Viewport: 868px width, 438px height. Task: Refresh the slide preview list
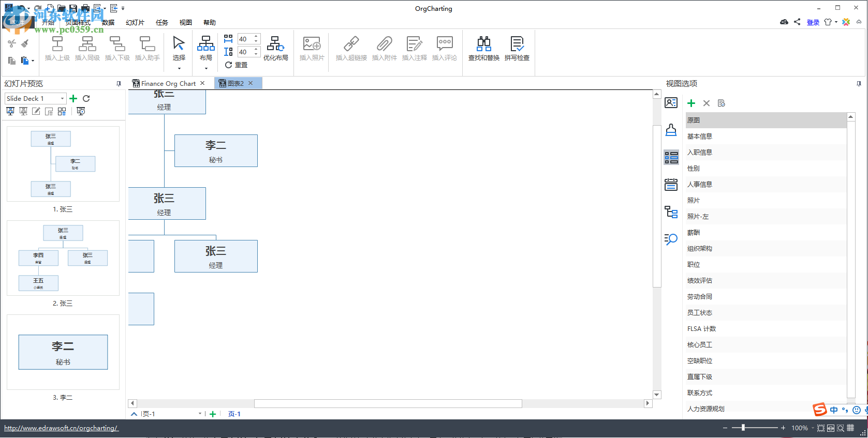(x=86, y=98)
